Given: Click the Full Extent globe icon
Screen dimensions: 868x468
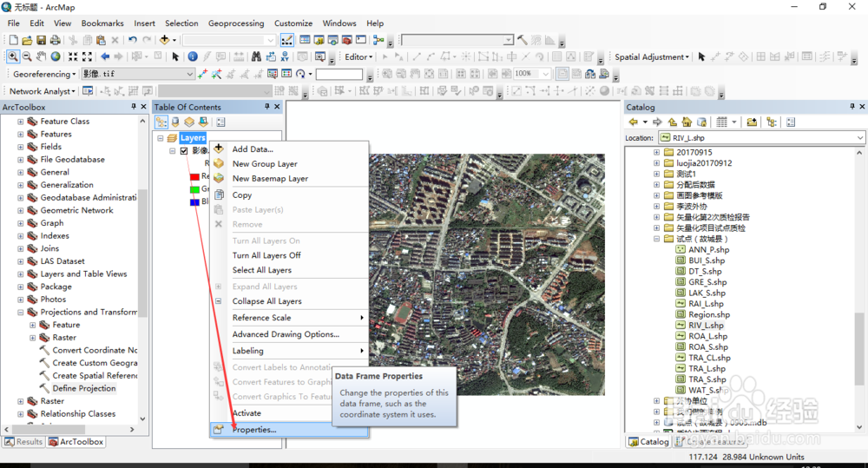Looking at the screenshot, I should pos(56,56).
